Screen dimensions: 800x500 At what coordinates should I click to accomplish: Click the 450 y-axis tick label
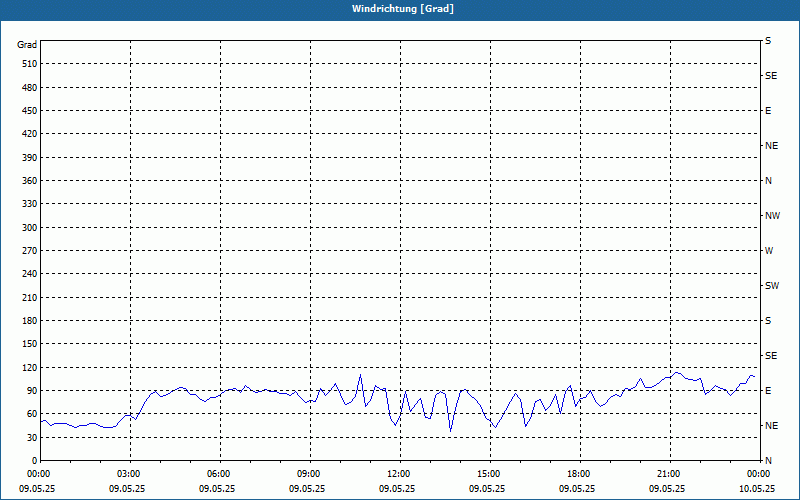click(30, 111)
